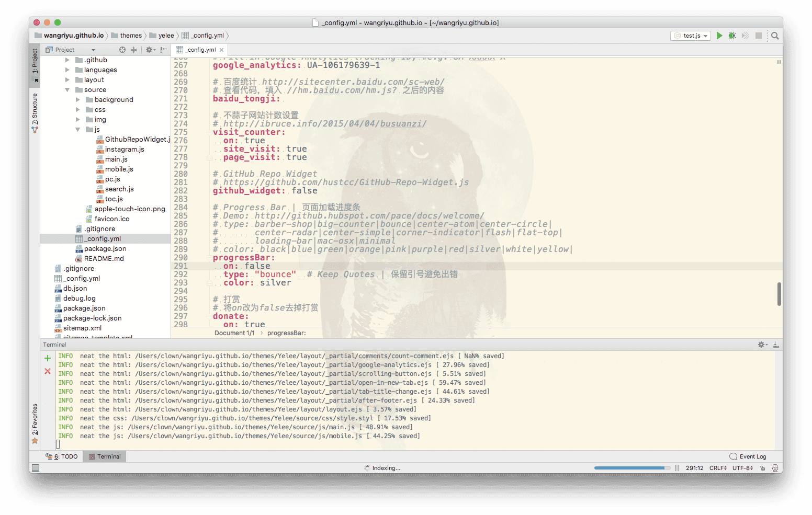Screen dimensions: 812x515
Task: Open debug.log file
Action: 75,299
